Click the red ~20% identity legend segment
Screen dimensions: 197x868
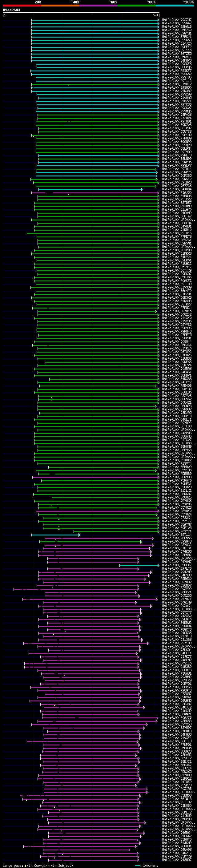pos(22,6)
